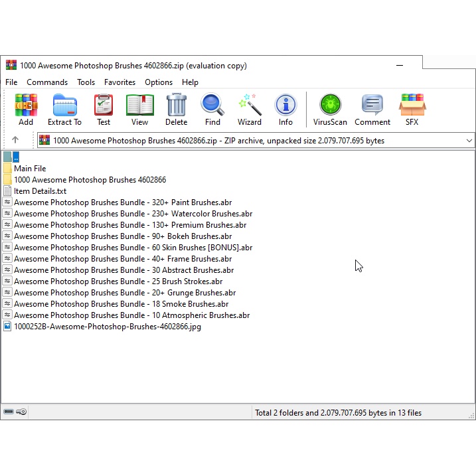The image size is (476, 476).
Task: Select '90+ Bokeh Brushes.abr' file
Action: click(123, 236)
